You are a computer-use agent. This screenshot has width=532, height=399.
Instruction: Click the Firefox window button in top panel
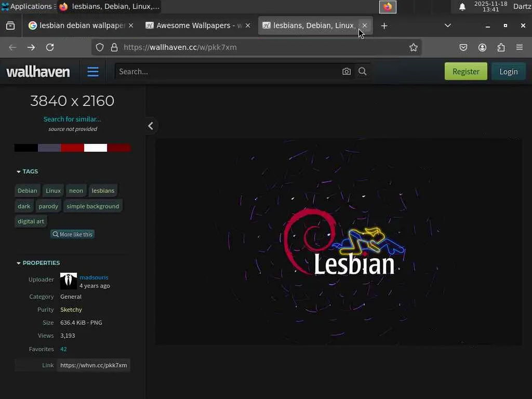click(388, 7)
